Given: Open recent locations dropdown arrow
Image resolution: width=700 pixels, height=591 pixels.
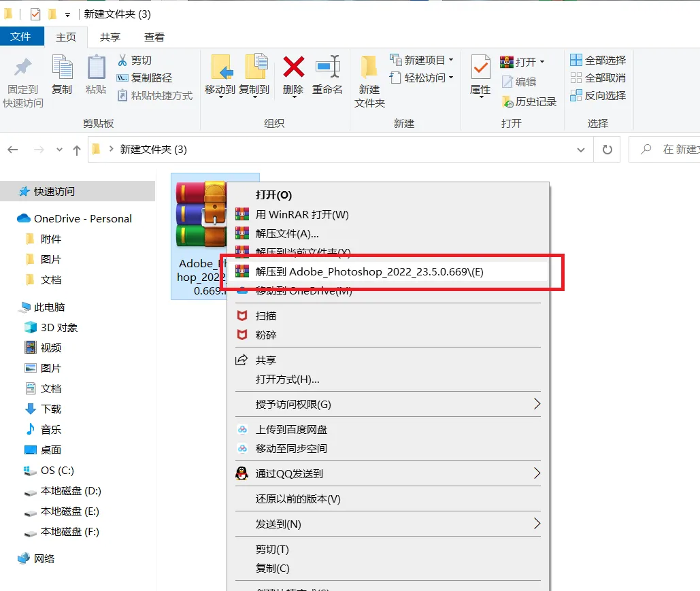Looking at the screenshot, I should pos(59,150).
